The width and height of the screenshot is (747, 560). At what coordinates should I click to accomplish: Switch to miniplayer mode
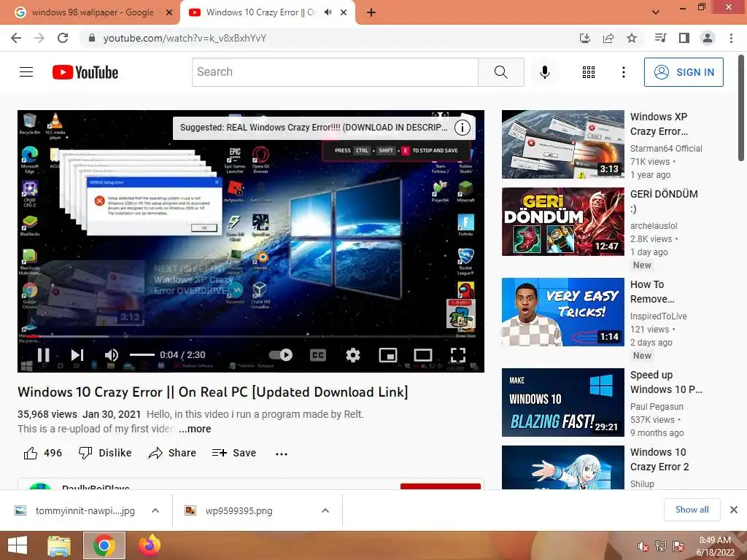[x=388, y=355]
